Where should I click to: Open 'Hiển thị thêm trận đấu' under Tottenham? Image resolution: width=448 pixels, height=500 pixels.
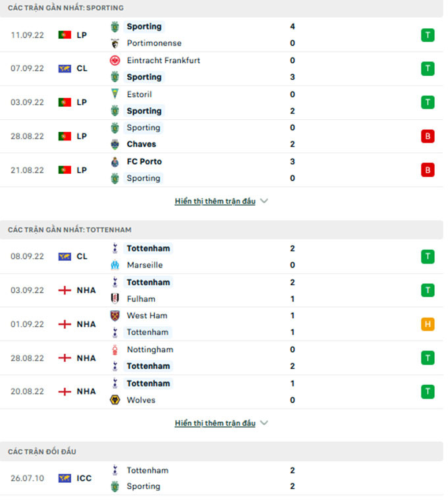[215, 423]
